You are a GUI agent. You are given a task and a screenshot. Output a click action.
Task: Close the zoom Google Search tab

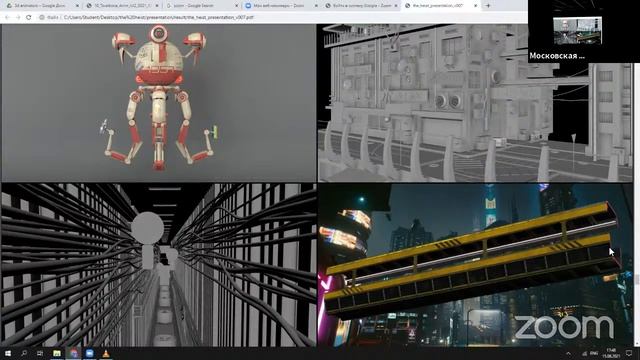click(x=236, y=6)
